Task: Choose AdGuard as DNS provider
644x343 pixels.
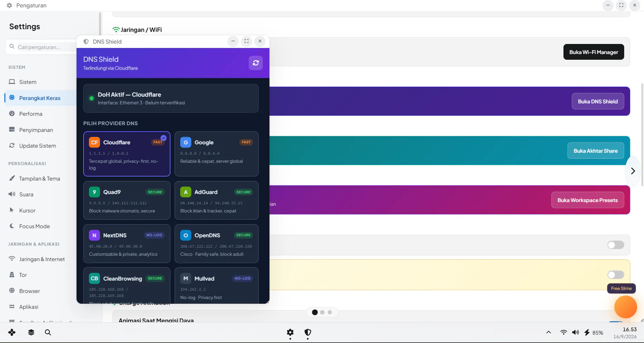Action: tap(216, 200)
